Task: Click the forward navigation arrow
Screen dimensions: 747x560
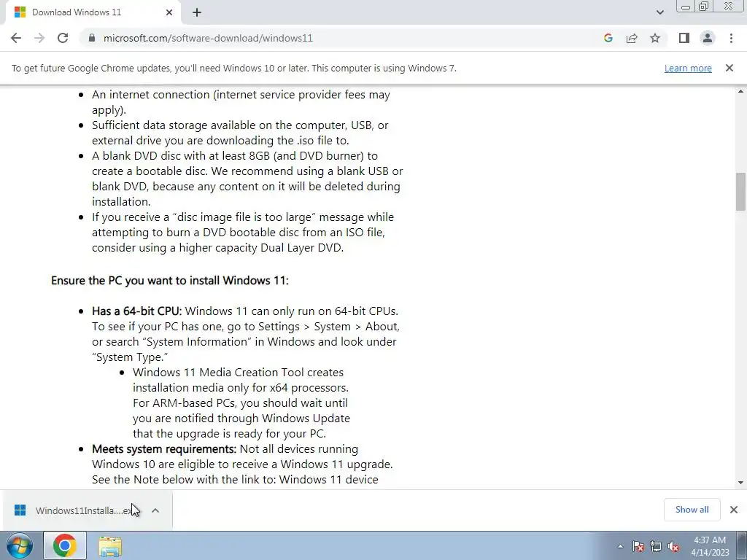Action: click(x=39, y=38)
